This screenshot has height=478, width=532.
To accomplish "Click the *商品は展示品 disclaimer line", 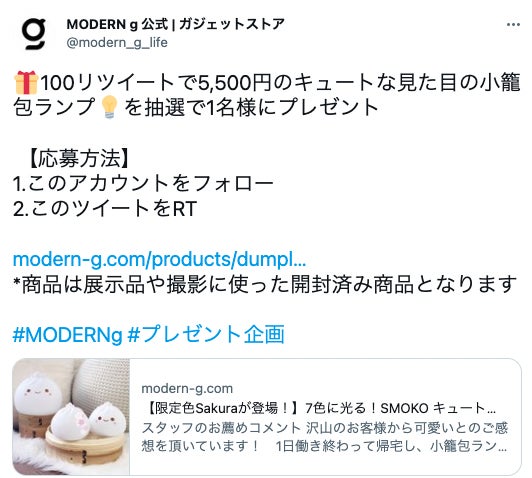I will pyautogui.click(x=265, y=284).
